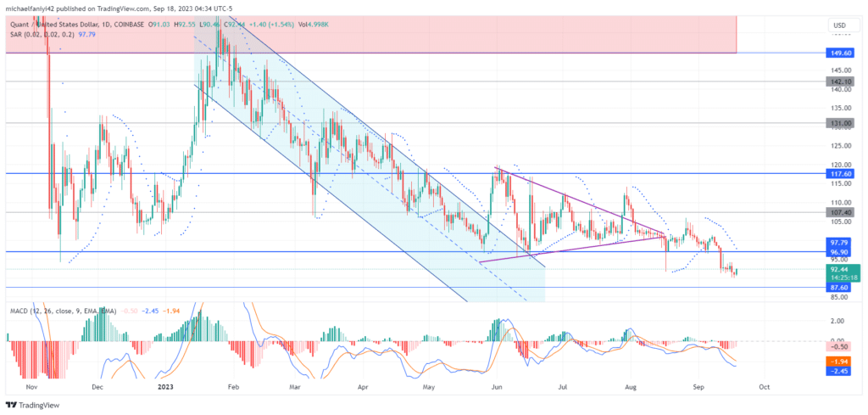Click the Feb label on time axis

[x=232, y=385]
